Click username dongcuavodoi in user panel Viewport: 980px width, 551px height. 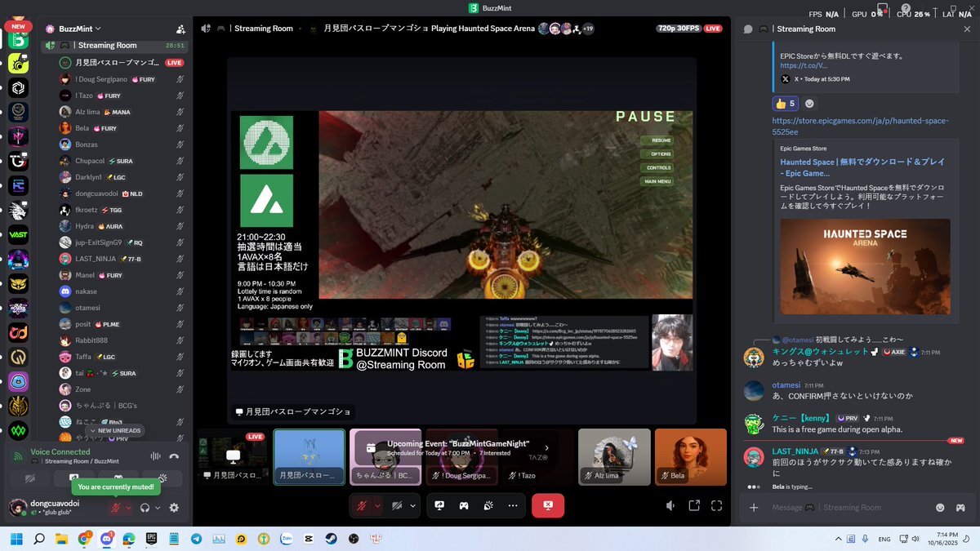[53, 503]
